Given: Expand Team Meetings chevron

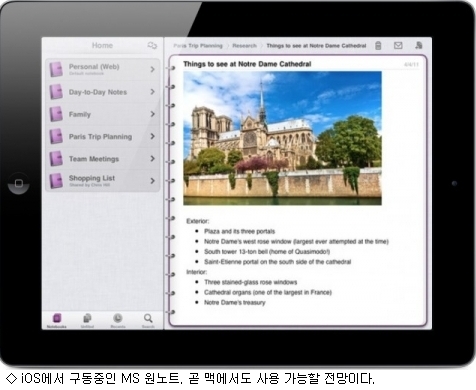Looking at the screenshot, I should (x=152, y=159).
